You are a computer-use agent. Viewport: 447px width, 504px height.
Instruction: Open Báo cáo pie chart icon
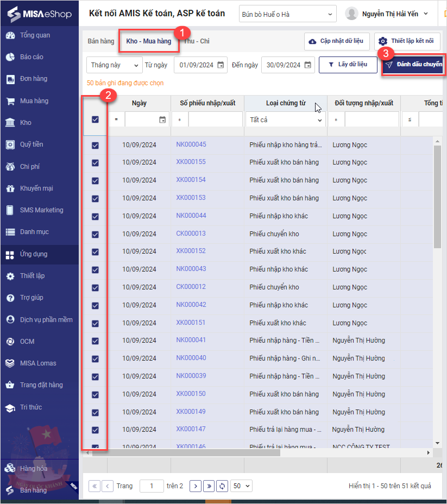(10, 57)
